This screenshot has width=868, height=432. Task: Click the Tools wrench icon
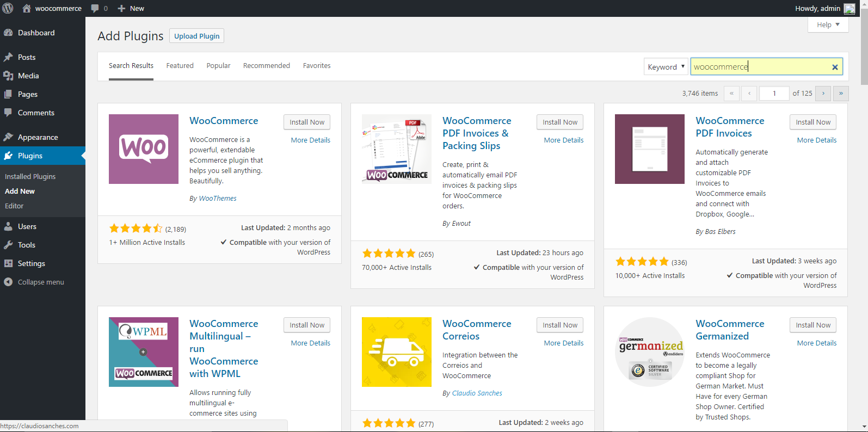pyautogui.click(x=8, y=245)
